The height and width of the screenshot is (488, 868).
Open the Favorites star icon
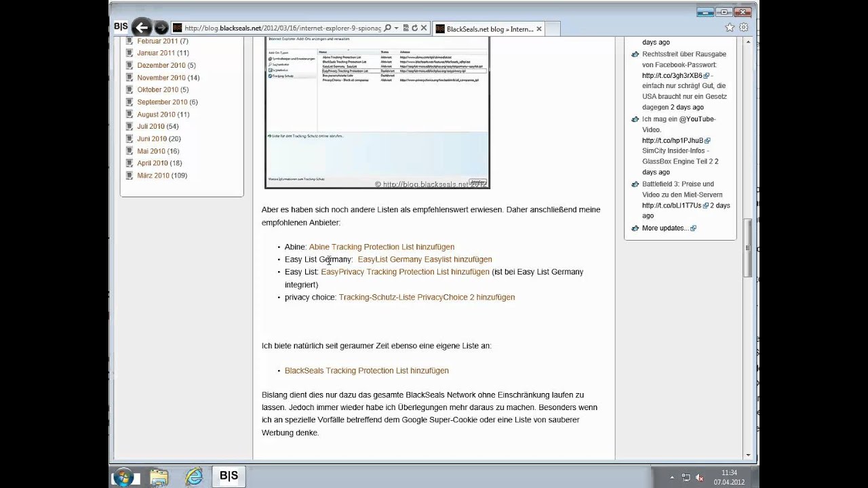pyautogui.click(x=730, y=28)
